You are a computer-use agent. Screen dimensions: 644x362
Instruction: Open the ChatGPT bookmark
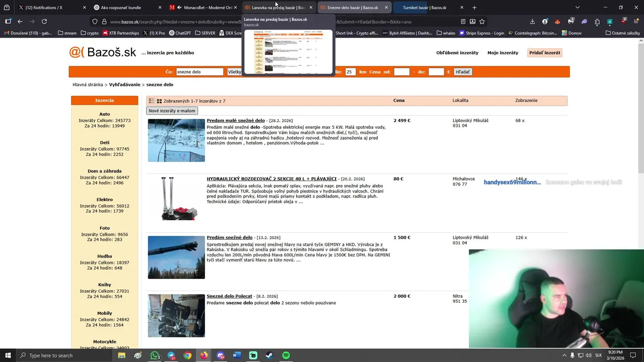coord(180,33)
